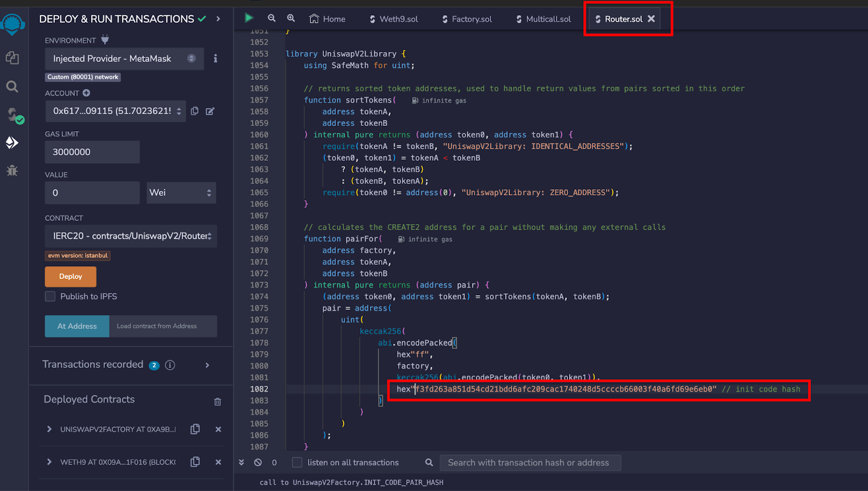Click the Custom (80001) network label
The width and height of the screenshot is (868, 491).
82,77
